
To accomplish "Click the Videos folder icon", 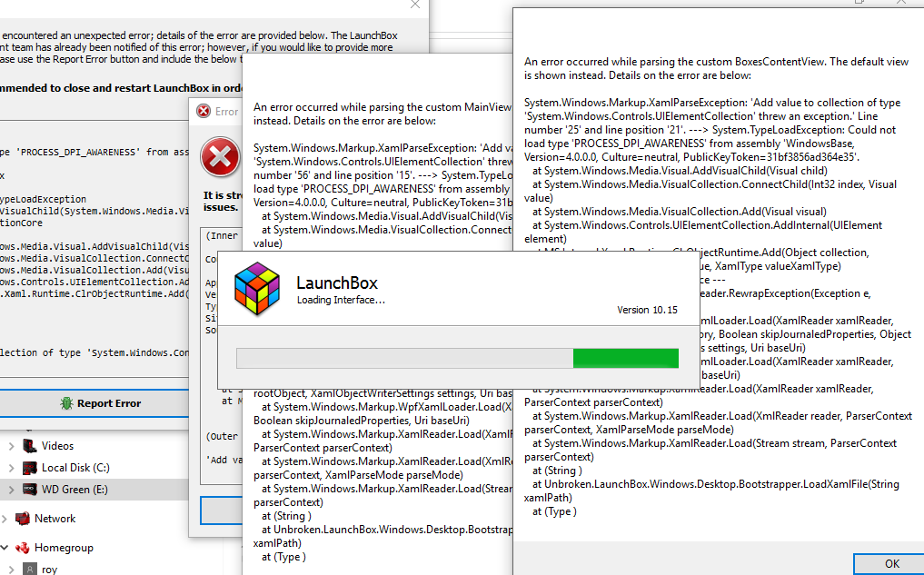I will pos(29,446).
